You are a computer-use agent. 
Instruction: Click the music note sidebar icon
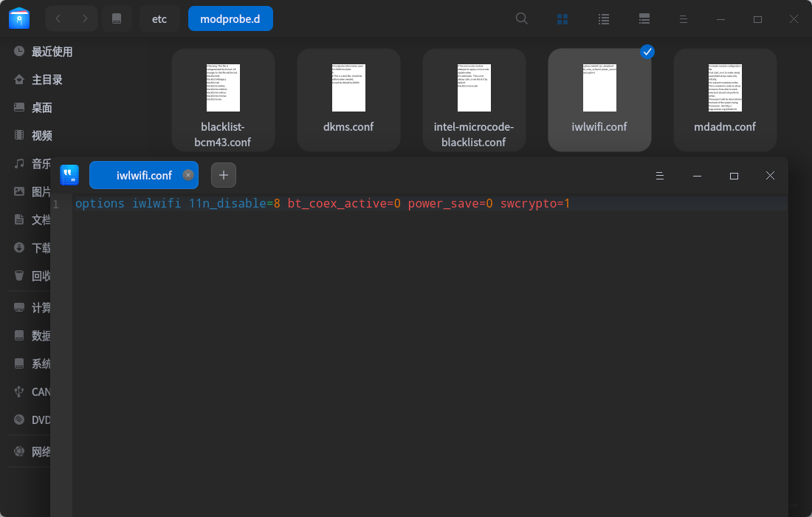19,164
